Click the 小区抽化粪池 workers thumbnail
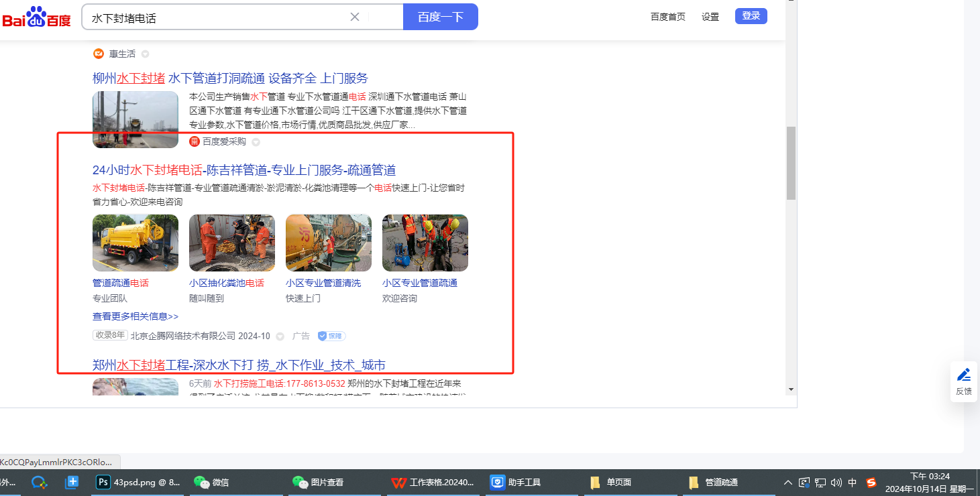The width and height of the screenshot is (980, 496). (232, 243)
